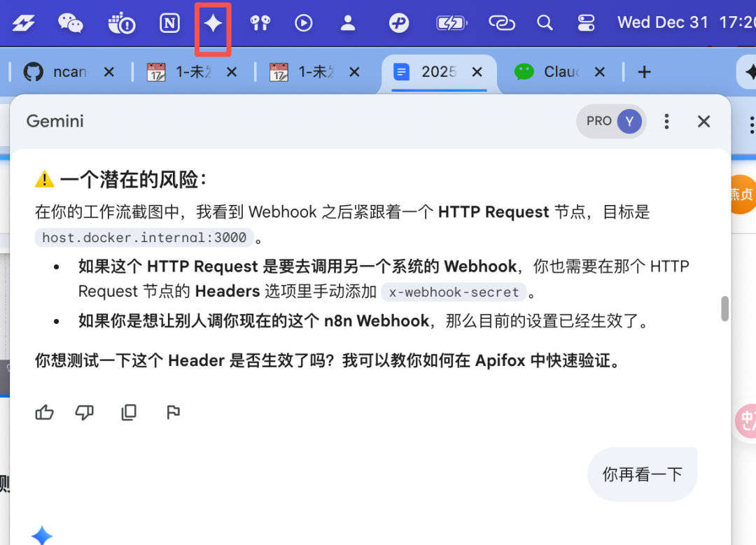This screenshot has width=756, height=545.
Task: Click the lightning-bolt app icon in the menu bar
Action: pyautogui.click(x=23, y=22)
